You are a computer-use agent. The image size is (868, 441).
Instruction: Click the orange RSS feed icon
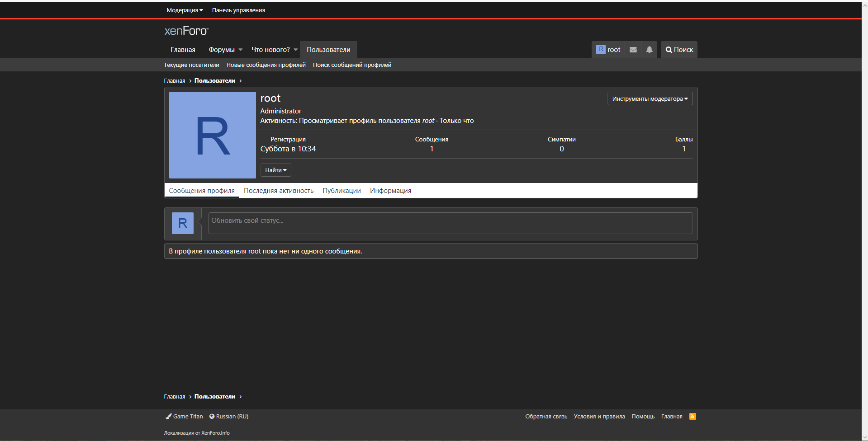692,417
